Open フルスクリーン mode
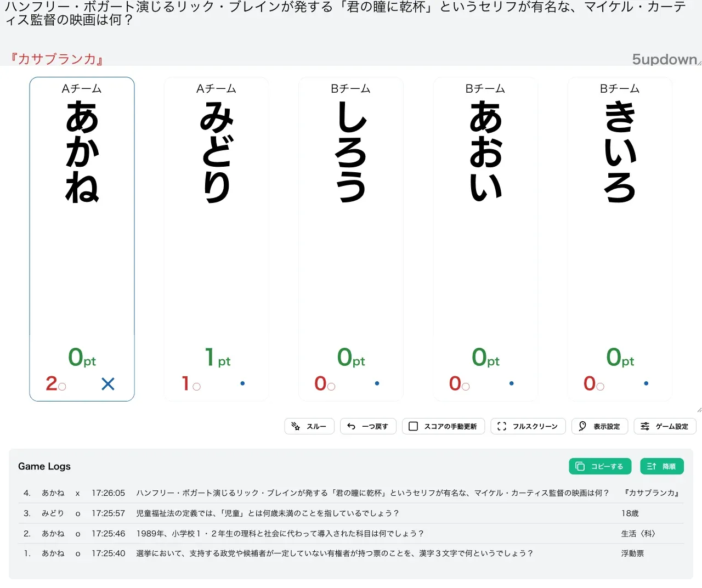This screenshot has height=588, width=702. click(x=528, y=426)
